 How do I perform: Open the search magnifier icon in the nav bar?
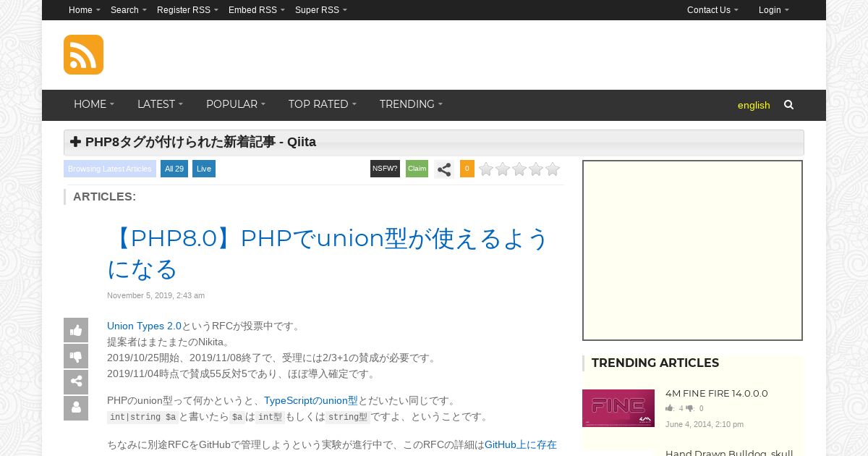(x=788, y=105)
